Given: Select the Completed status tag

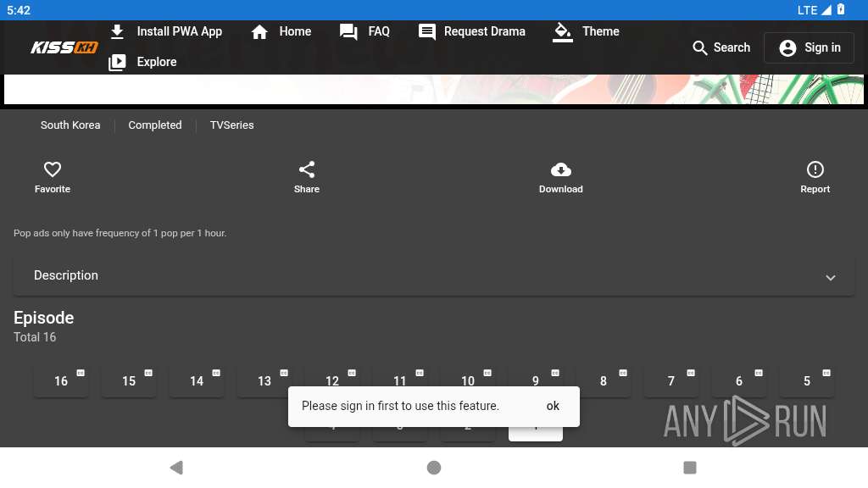Looking at the screenshot, I should [155, 125].
